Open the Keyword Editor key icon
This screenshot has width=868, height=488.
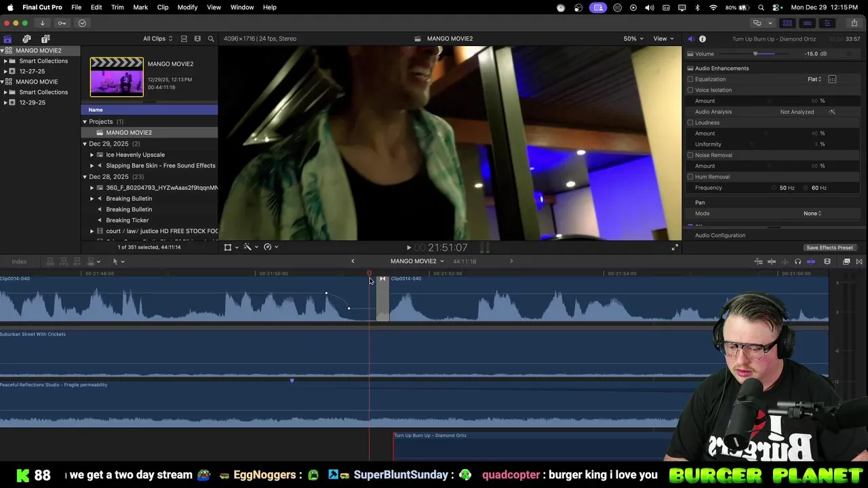coord(62,23)
